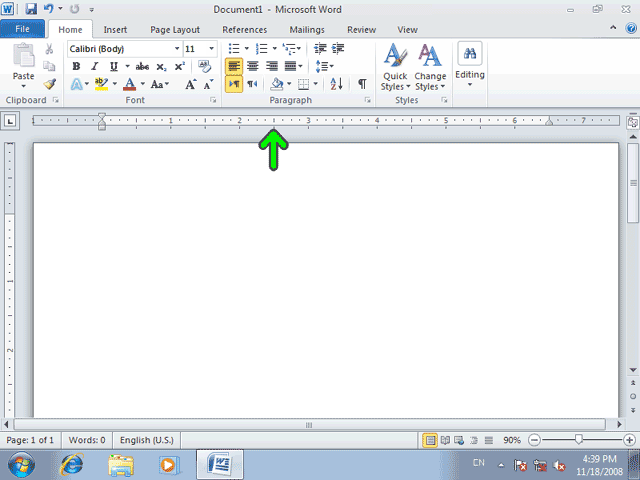The image size is (640, 480).
Task: Toggle Italic formatting
Action: point(95,66)
